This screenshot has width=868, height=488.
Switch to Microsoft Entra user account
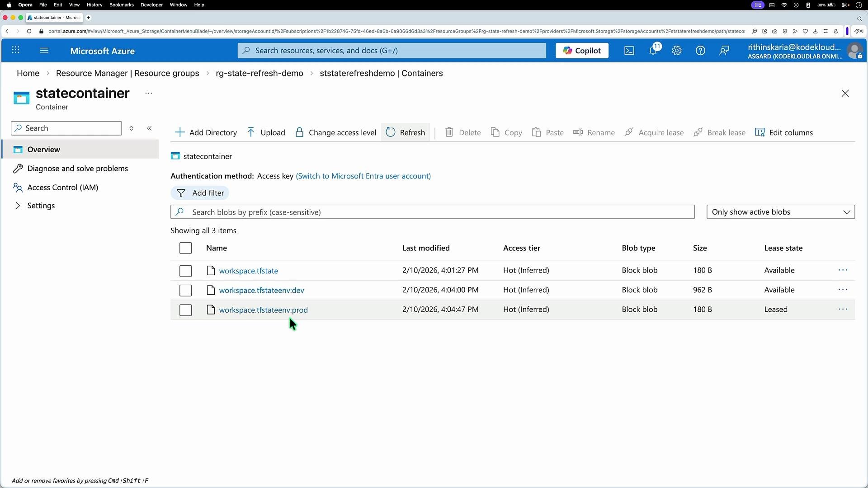pos(363,176)
